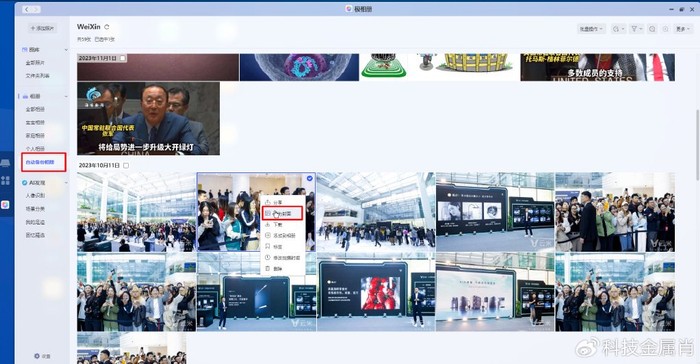Open the wide atrium hall photo, third in row
The image size is (700, 364).
(376, 212)
